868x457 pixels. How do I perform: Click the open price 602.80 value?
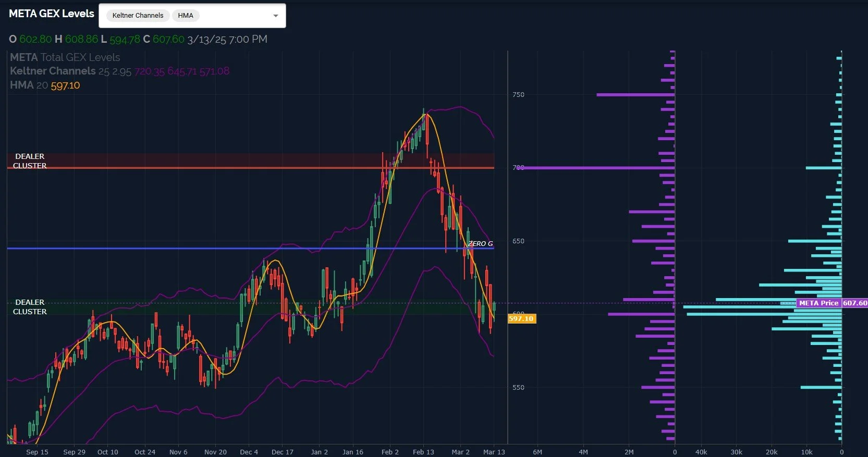35,39
